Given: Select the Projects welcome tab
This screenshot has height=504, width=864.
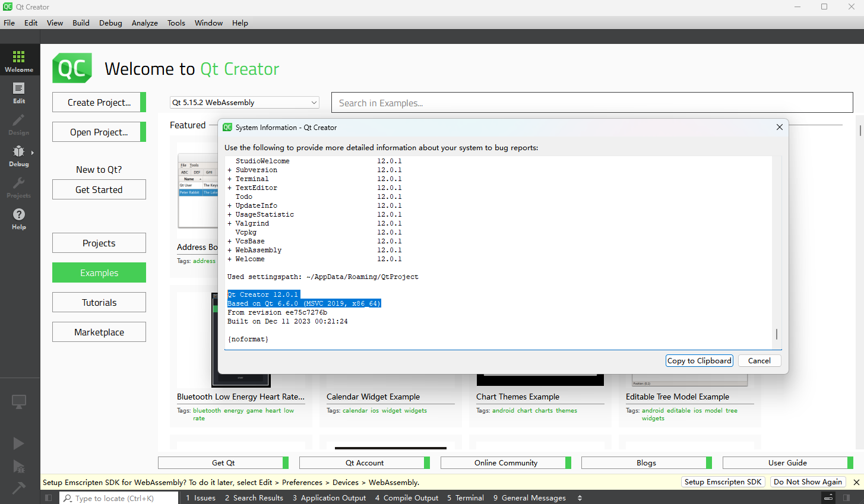Looking at the screenshot, I should tap(99, 243).
